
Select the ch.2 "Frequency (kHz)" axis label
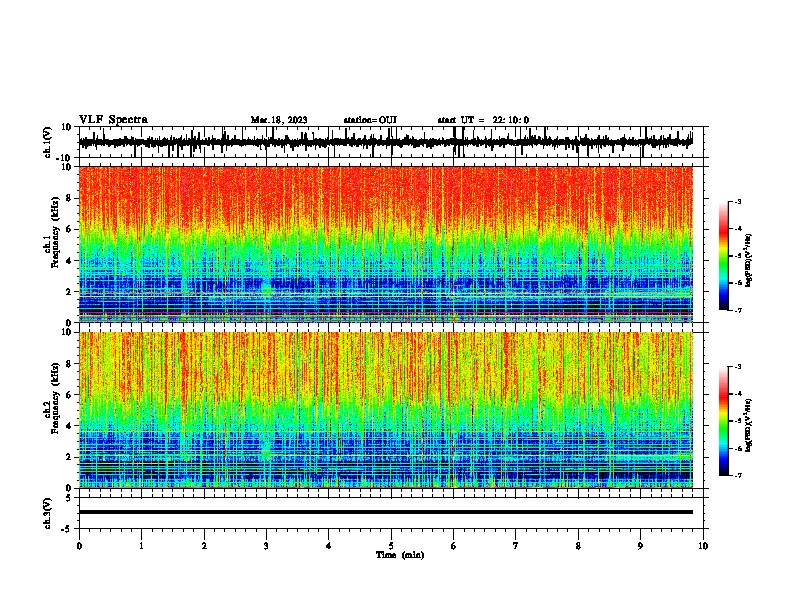56,398
